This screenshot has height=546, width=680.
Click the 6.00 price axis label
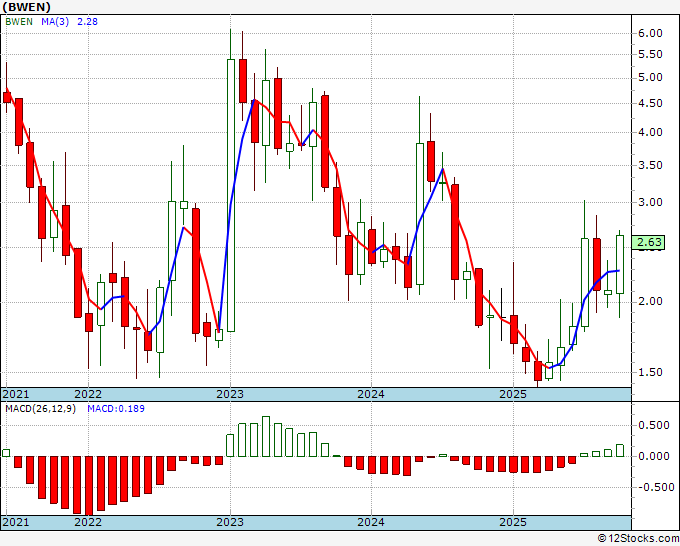point(650,33)
